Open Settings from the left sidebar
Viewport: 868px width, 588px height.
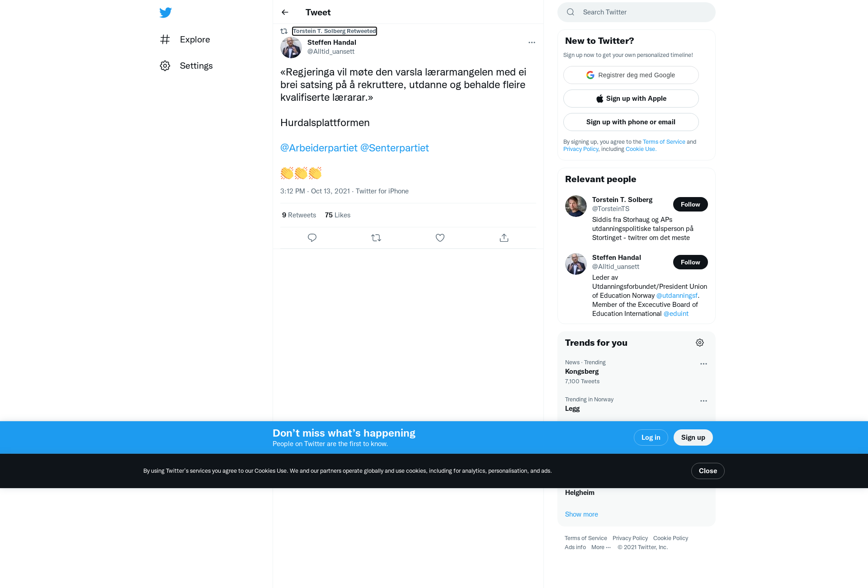[186, 66]
